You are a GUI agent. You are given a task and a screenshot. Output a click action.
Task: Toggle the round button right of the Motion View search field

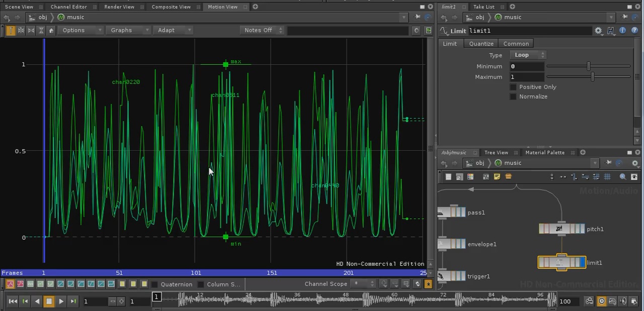417,30
